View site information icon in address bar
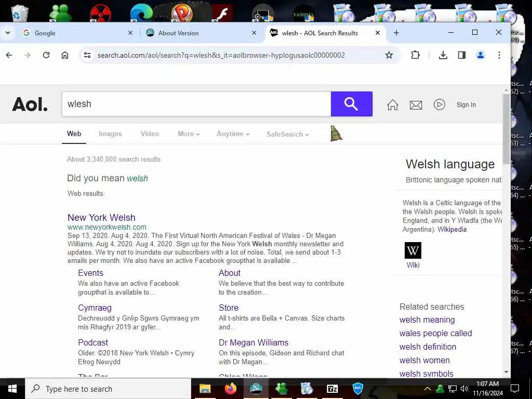Viewport: 532px width, 399px height. coord(87,55)
